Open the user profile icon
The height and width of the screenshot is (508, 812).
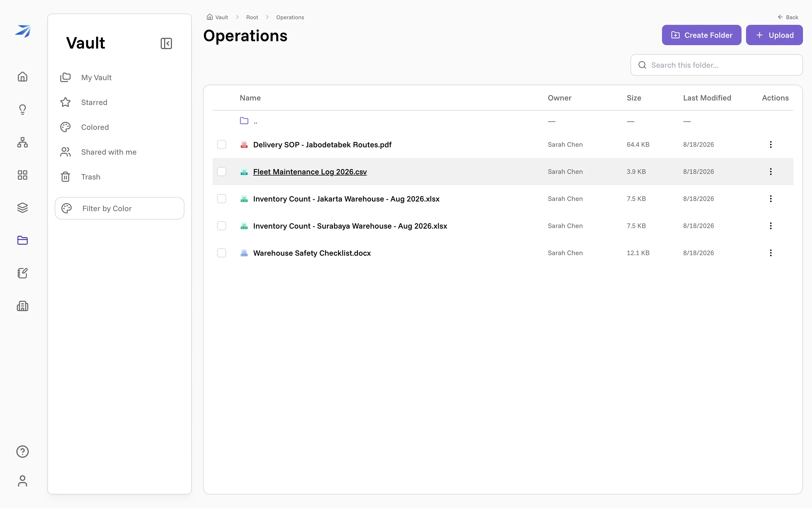[23, 481]
